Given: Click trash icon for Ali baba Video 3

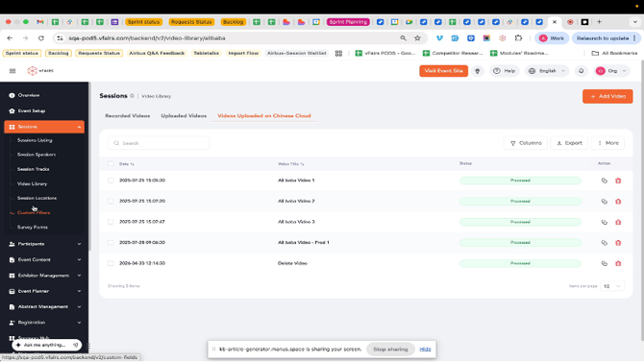Looking at the screenshot, I should [618, 222].
